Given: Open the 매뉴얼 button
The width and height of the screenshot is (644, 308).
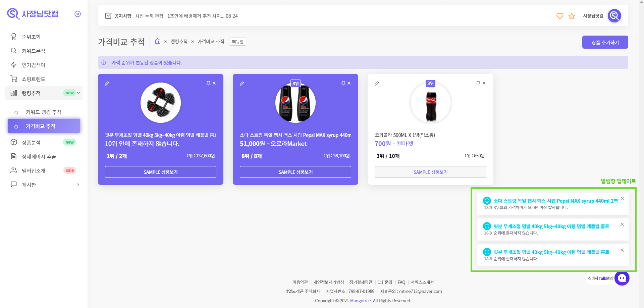Looking at the screenshot, I should tap(237, 42).
